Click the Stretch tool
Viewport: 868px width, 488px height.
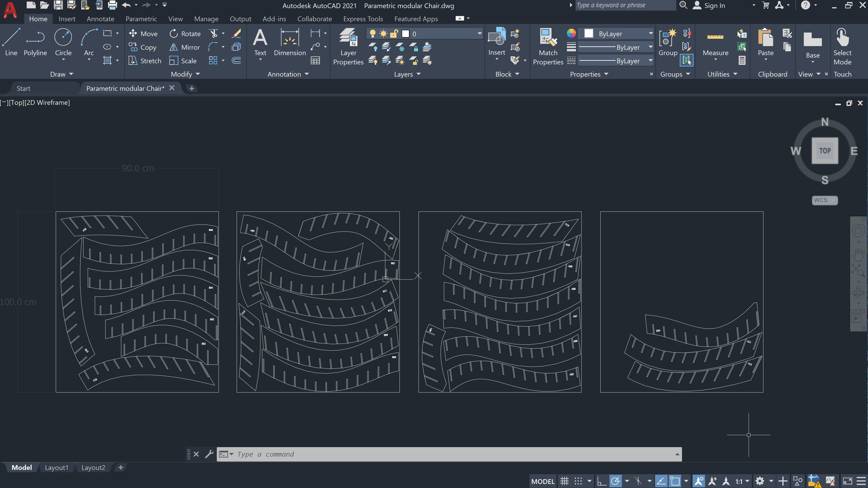tap(145, 61)
